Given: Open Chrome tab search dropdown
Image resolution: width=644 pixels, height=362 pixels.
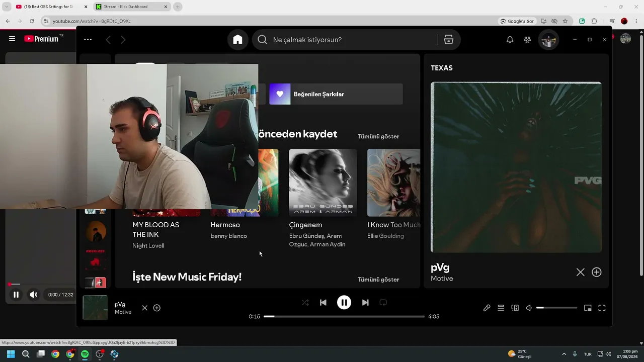Looking at the screenshot, I should point(7,7).
